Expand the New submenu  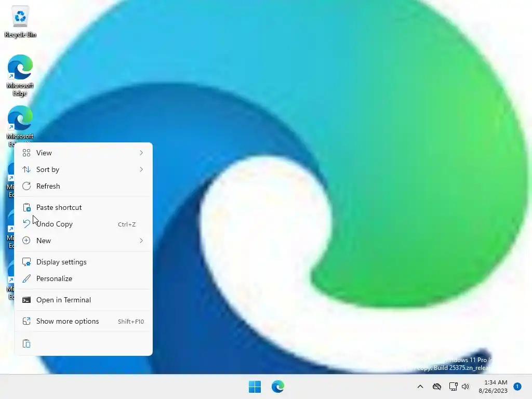coord(84,241)
